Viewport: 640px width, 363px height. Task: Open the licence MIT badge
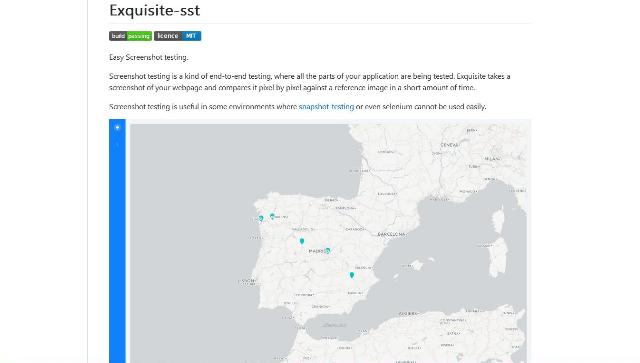tap(178, 36)
